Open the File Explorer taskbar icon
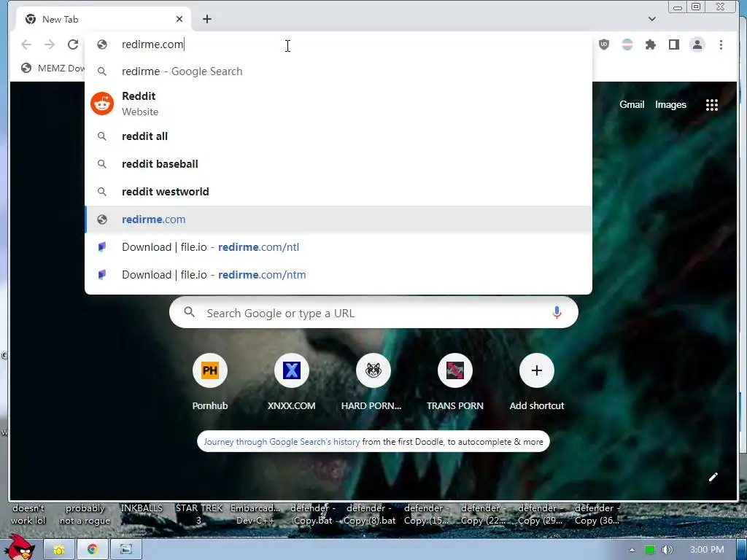The width and height of the screenshot is (747, 560). point(59,550)
